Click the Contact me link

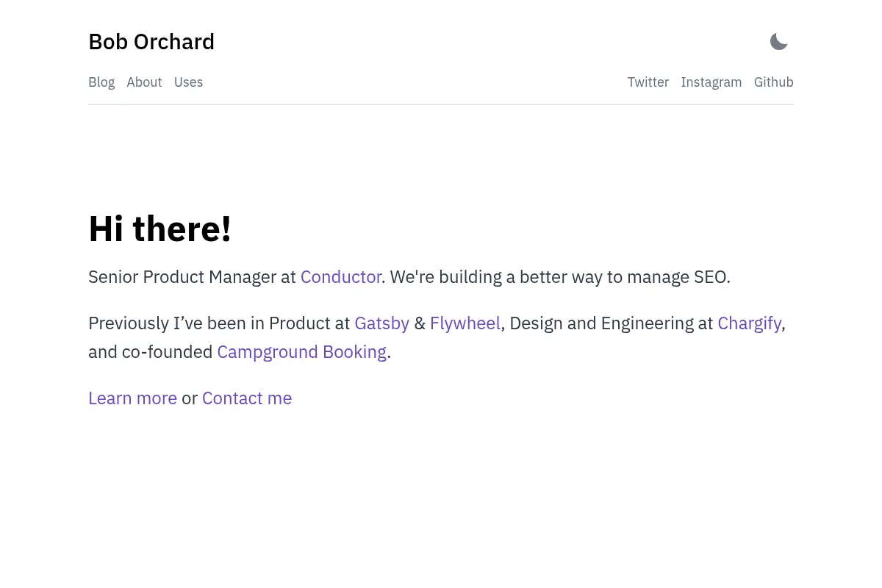click(247, 398)
